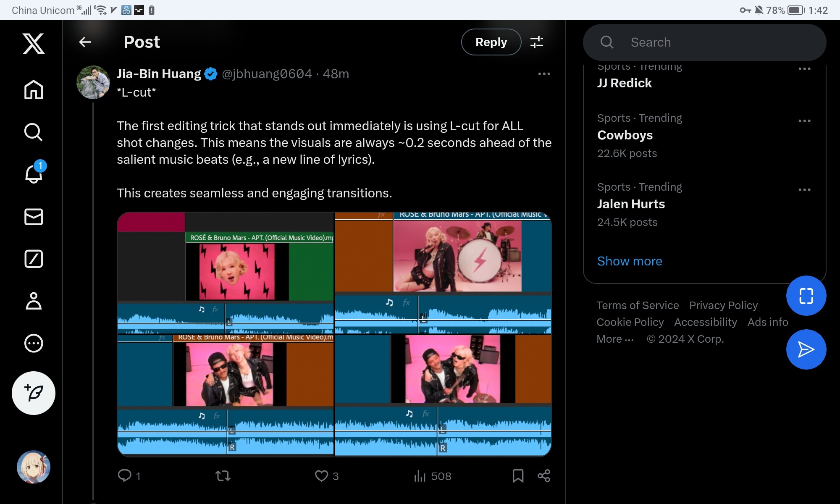
Task: Open Messages envelope icon
Action: pos(34,217)
